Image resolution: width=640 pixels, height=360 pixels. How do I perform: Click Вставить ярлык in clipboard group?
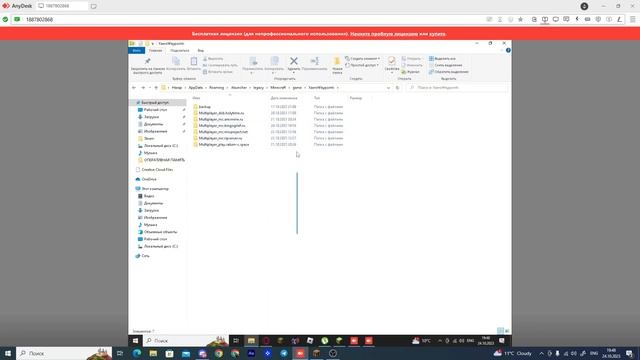(218, 72)
